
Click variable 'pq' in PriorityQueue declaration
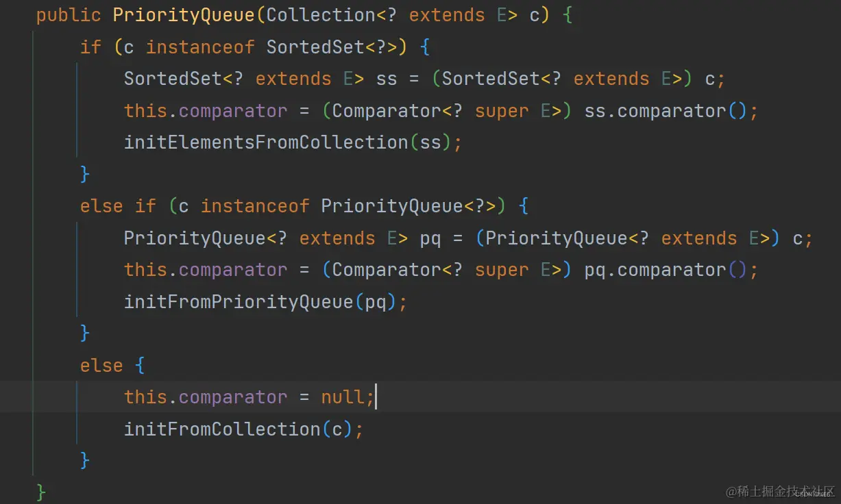[430, 238]
